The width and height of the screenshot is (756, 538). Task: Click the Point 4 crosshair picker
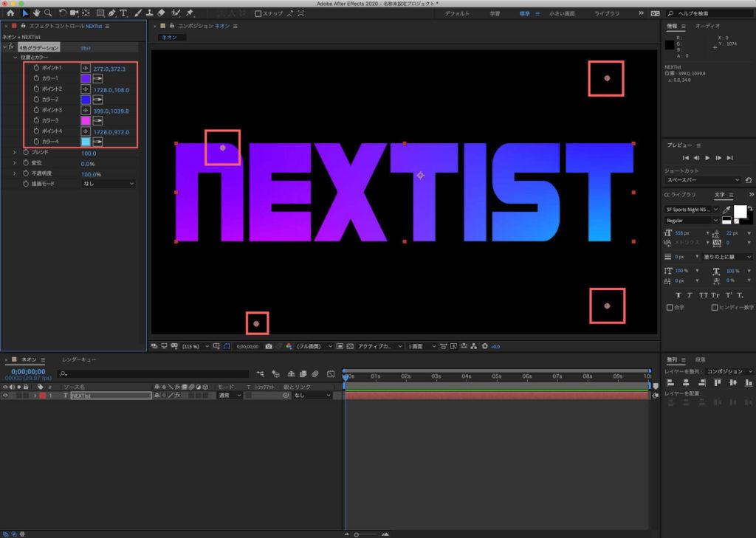tap(86, 131)
